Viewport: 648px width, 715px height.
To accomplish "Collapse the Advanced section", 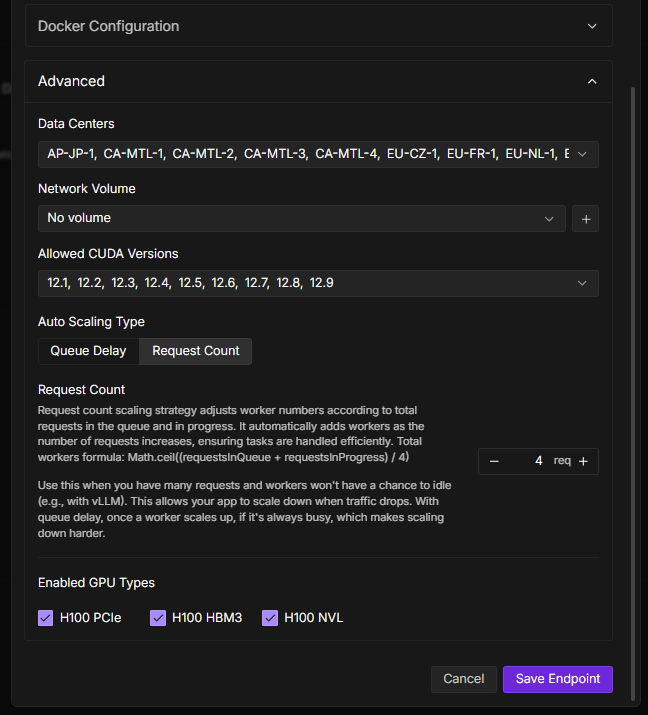I will coord(318,82).
